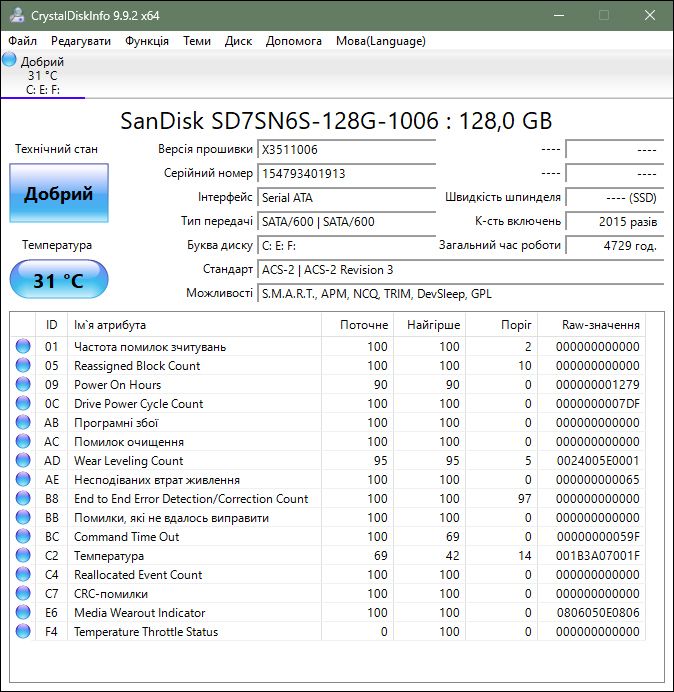Click status orb for Reassigned Block Count
The width and height of the screenshot is (674, 692).
click(x=23, y=365)
